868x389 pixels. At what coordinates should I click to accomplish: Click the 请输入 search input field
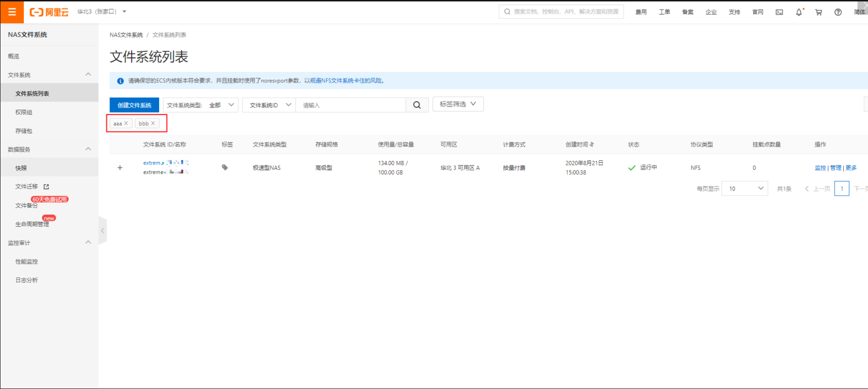coord(351,105)
